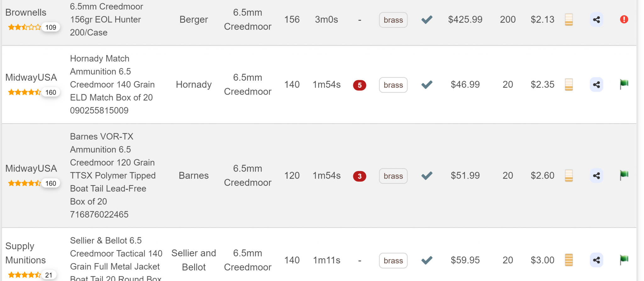Screen dimensions: 644x281
Task: Click green flag on Sellier & Bellot row
Action: click(624, 260)
